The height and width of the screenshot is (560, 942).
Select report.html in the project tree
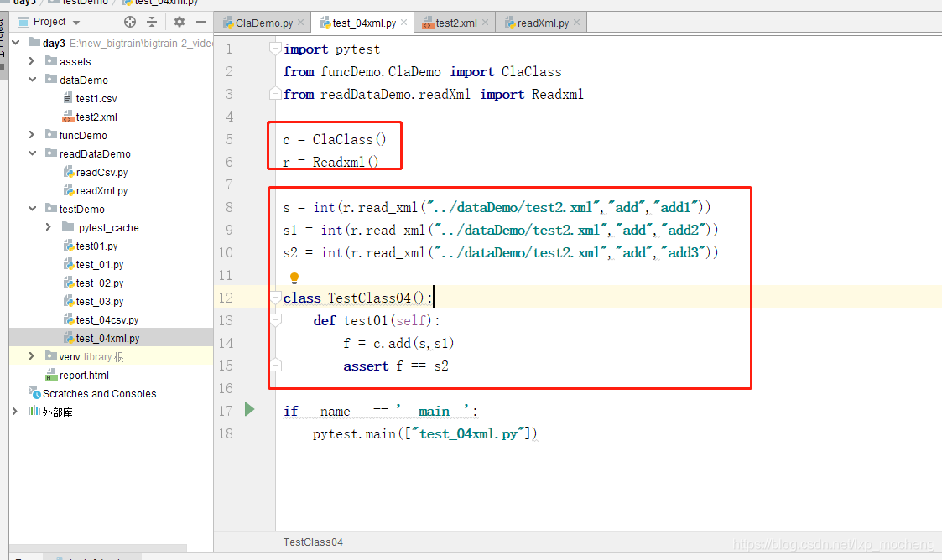point(84,375)
